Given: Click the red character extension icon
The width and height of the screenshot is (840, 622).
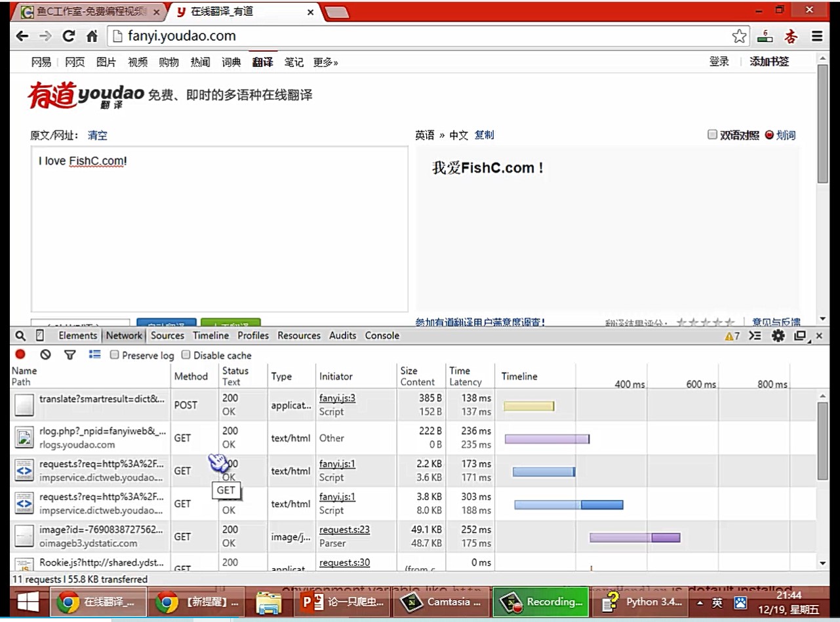Looking at the screenshot, I should point(791,36).
